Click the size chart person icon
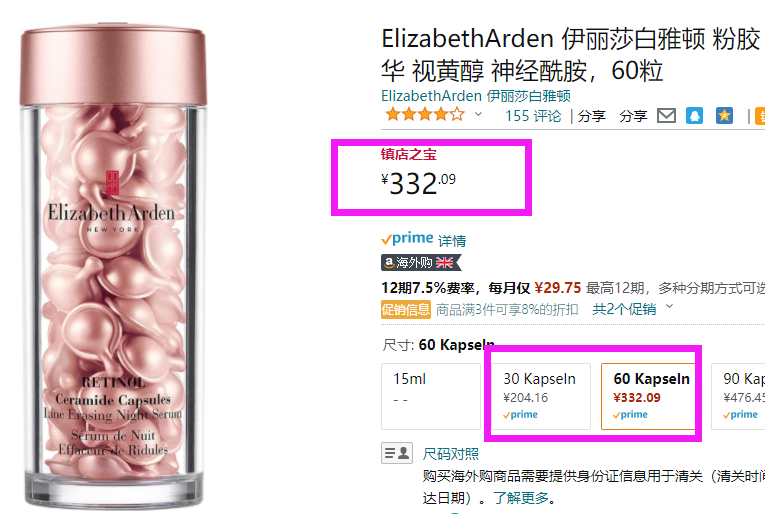This screenshot has width=765, height=514. click(397, 453)
